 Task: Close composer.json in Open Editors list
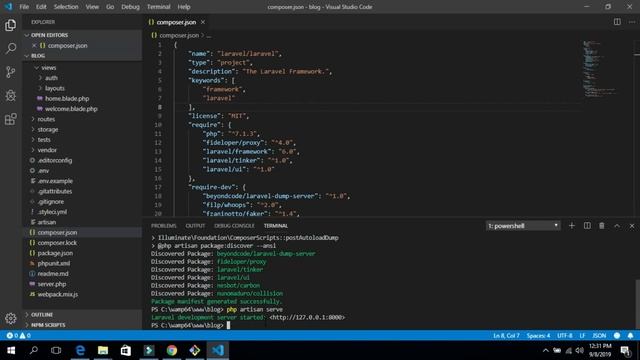34,45
